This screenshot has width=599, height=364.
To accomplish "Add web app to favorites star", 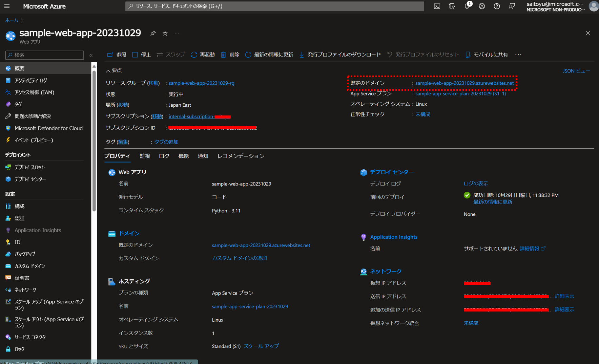I will click(x=165, y=33).
